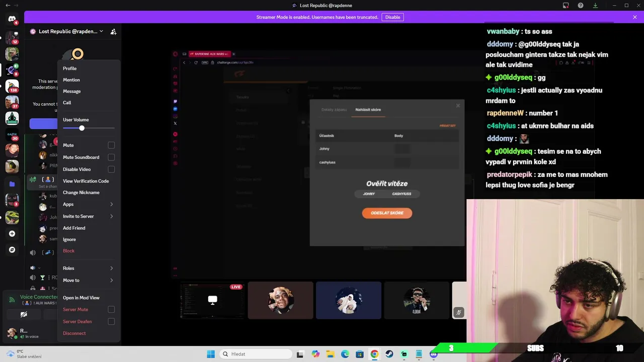The height and width of the screenshot is (362, 644).
Task: Tick the Mute Soundboard checkbox
Action: (111, 157)
